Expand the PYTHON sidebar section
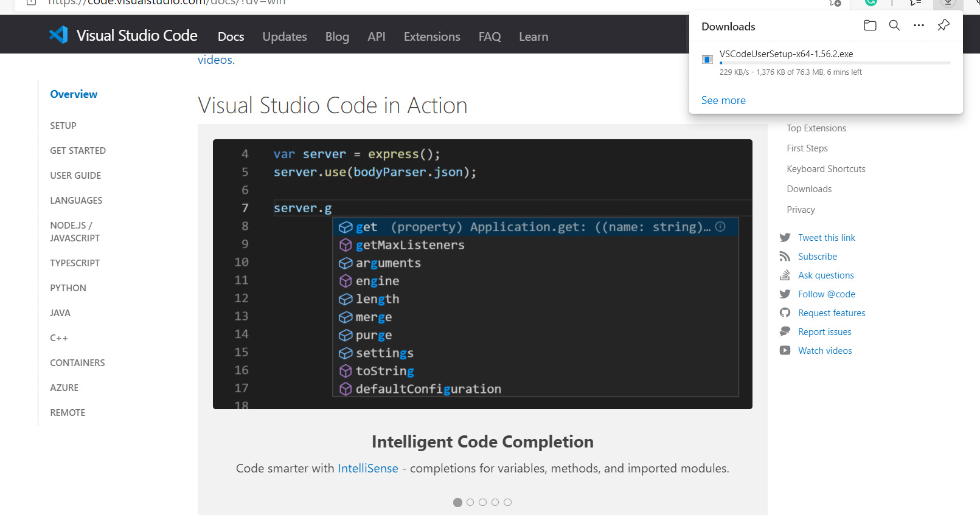 (x=68, y=288)
